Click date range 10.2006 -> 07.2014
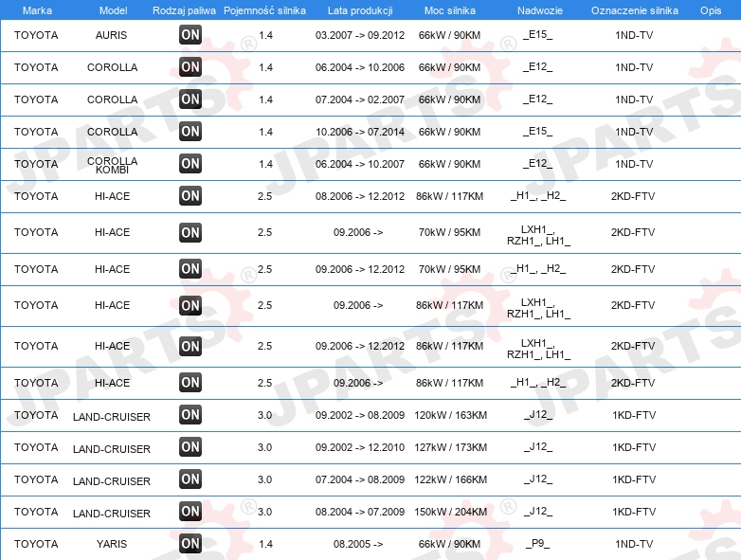The height and width of the screenshot is (560, 741). pyautogui.click(x=360, y=132)
